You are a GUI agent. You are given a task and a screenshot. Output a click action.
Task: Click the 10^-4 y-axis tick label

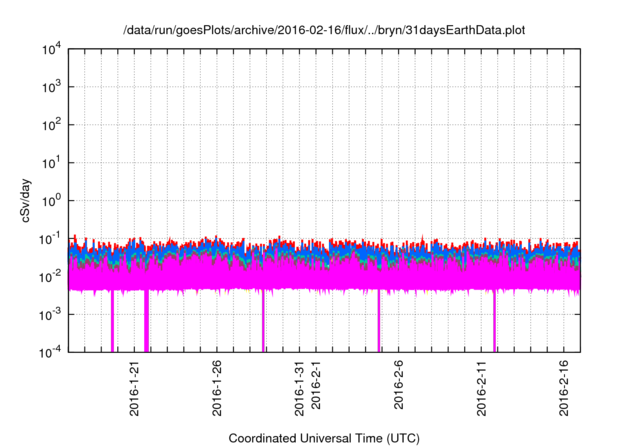pos(51,352)
